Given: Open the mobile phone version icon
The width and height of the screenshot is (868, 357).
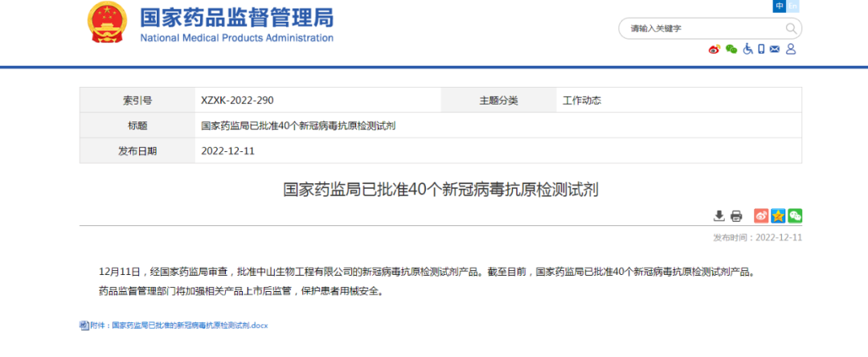Looking at the screenshot, I should pos(761,49).
